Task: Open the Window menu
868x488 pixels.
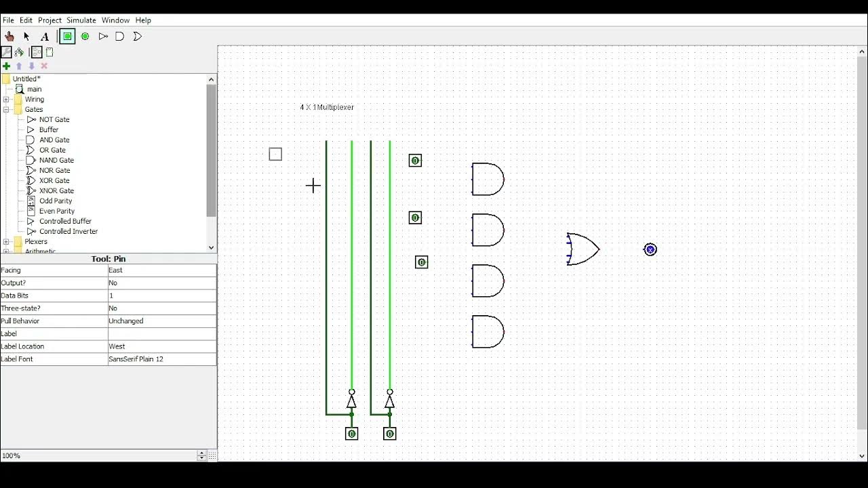Action: click(x=115, y=20)
